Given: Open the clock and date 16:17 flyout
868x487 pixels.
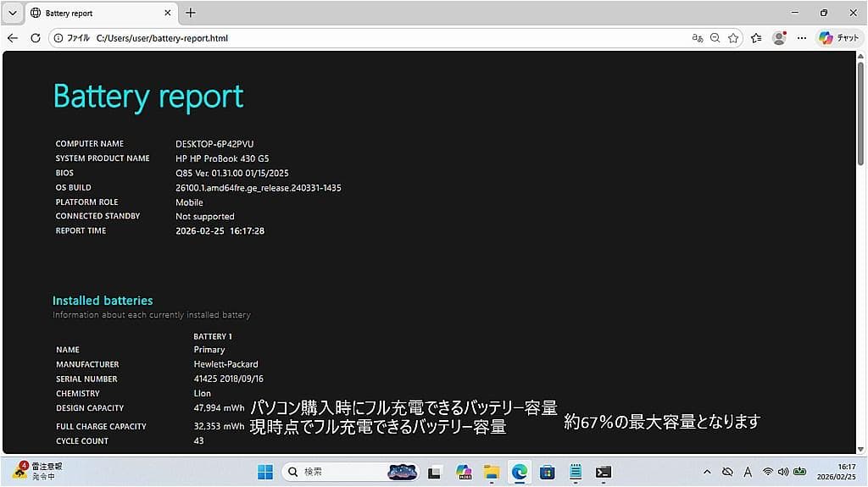Looking at the screenshot, I should pos(837,472).
